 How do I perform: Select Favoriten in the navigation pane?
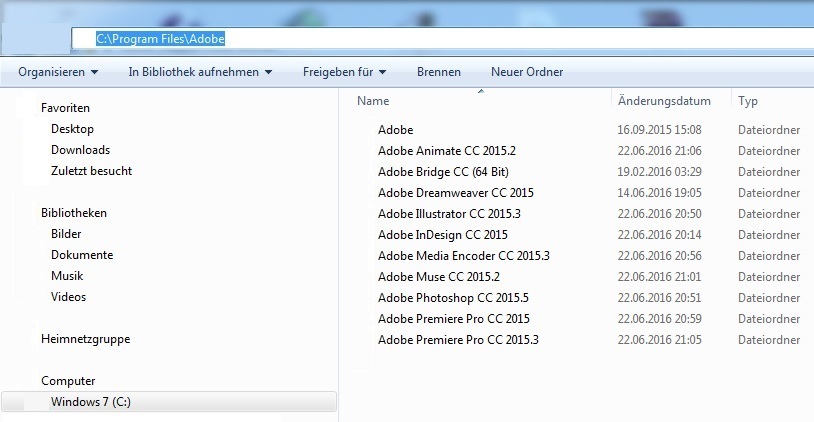click(65, 108)
